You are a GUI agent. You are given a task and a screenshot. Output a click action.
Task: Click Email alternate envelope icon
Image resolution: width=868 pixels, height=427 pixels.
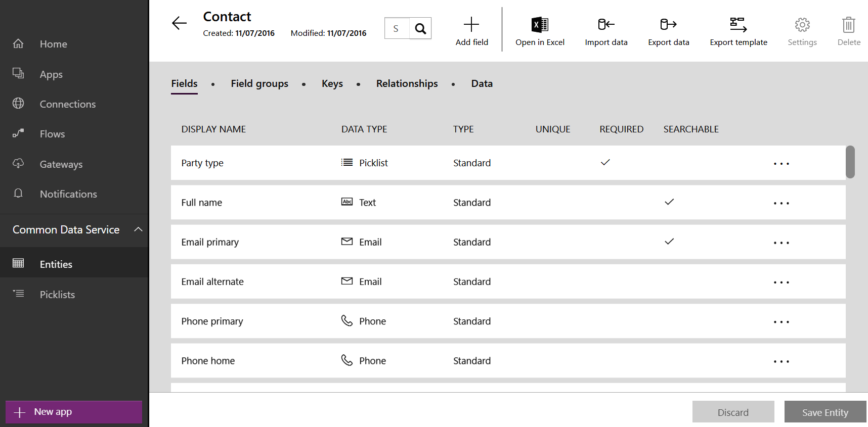(347, 280)
